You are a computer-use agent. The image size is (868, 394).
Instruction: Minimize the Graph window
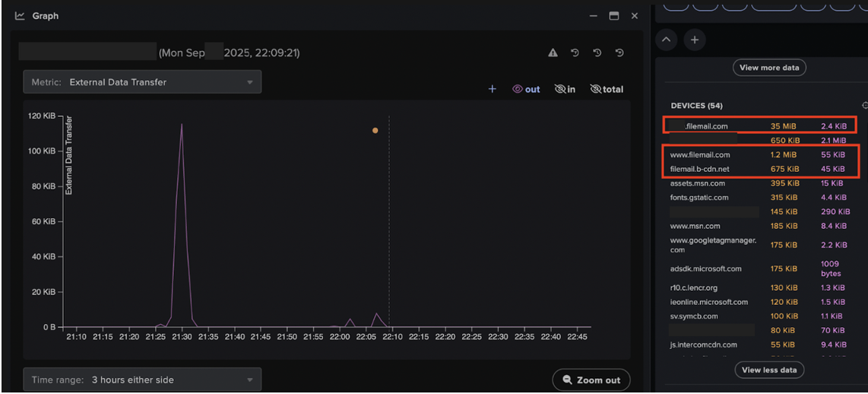point(594,16)
